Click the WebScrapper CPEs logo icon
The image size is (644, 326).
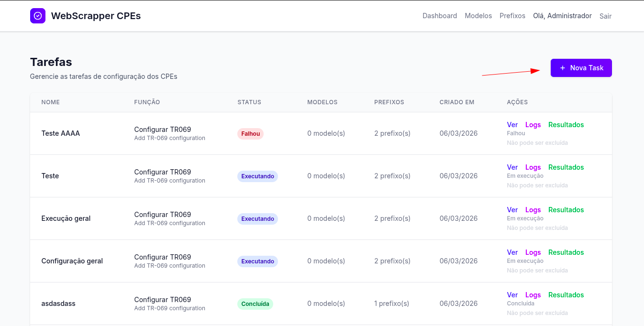click(38, 16)
